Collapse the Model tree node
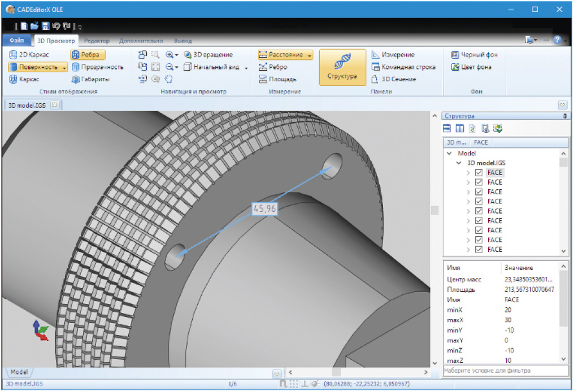 point(449,154)
